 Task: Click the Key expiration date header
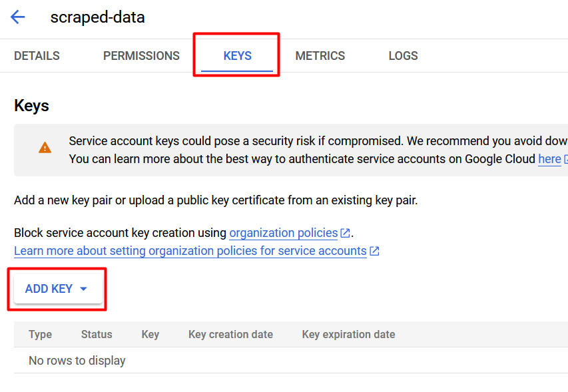coord(348,335)
